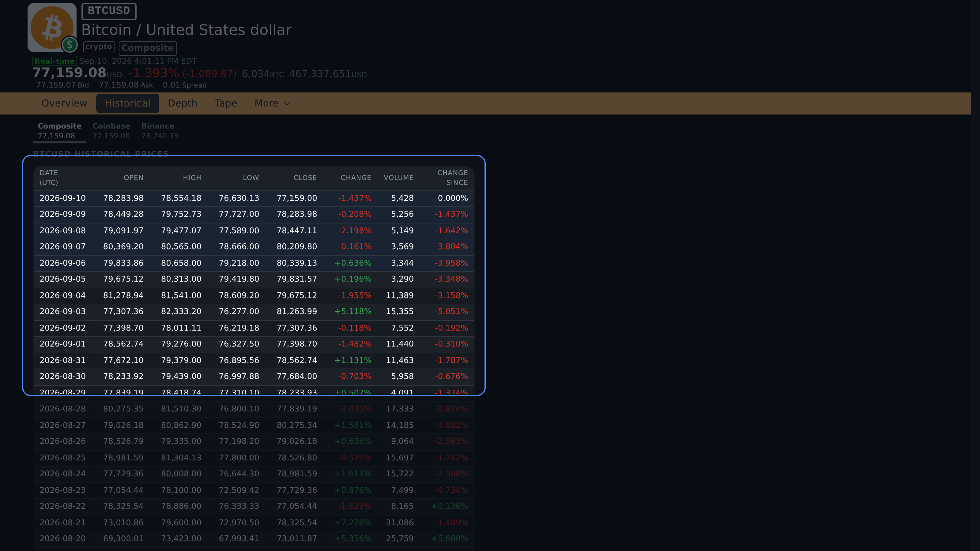Click close price 79,831.57

tap(297, 279)
